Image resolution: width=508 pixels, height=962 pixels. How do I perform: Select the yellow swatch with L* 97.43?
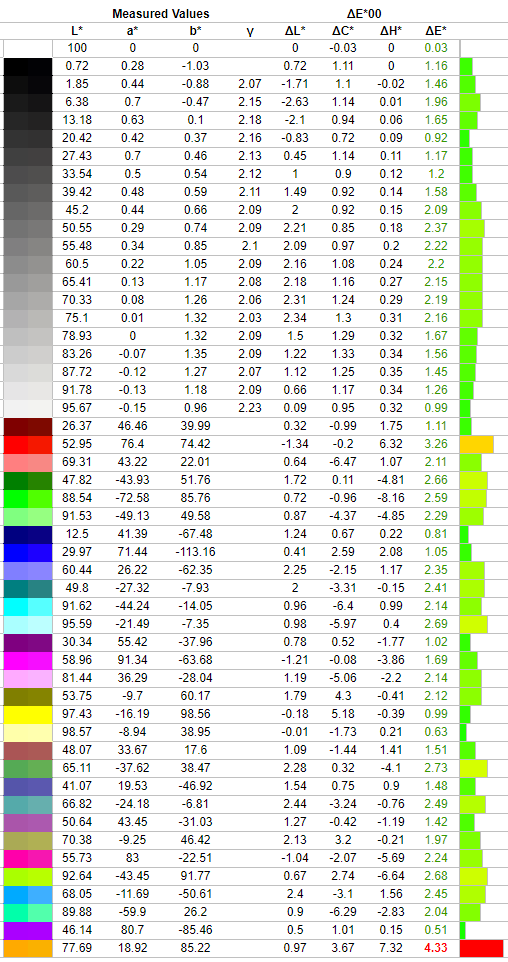pyautogui.click(x=28, y=714)
